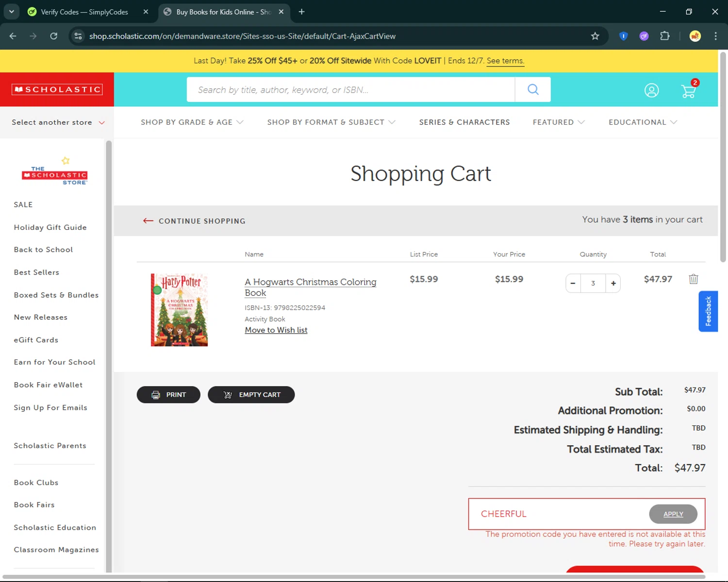Click the sidebar vertical scrollbar

109,356
